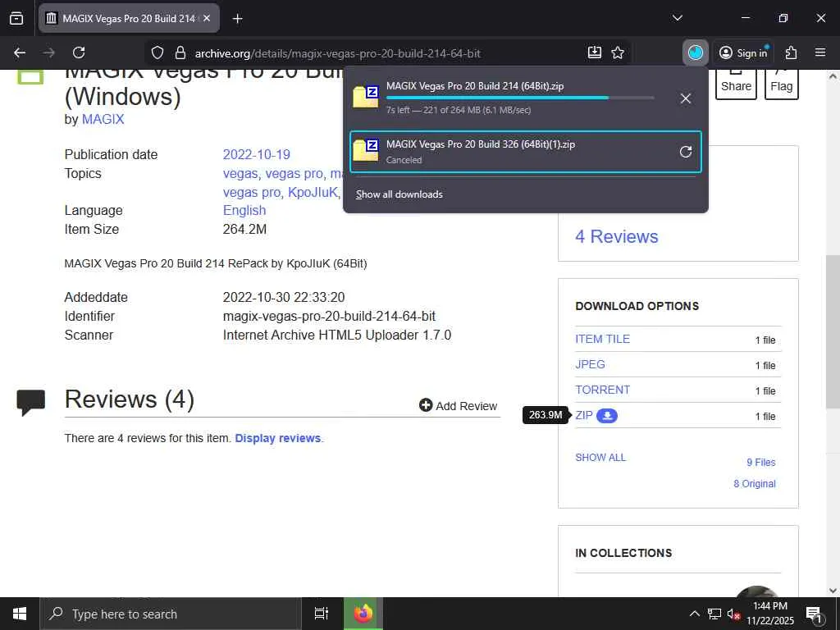This screenshot has width=840, height=630.
Task: Open Show all downloads
Action: pos(399,194)
